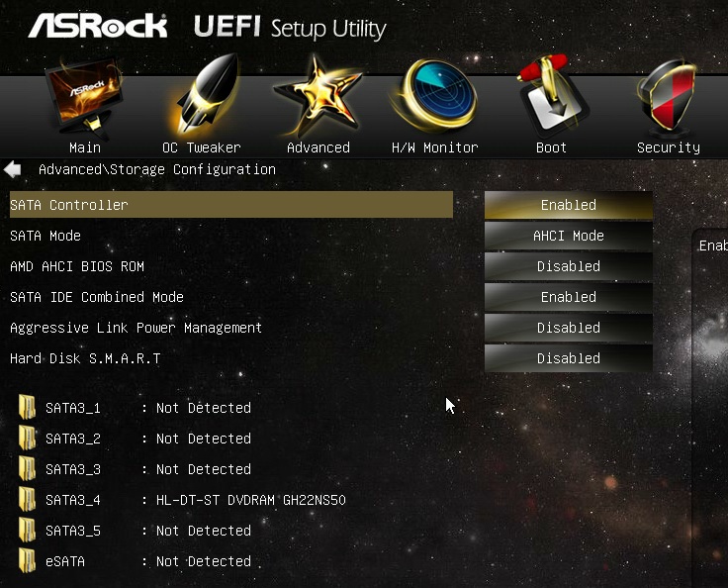Switch to the Boot tab label
Viewport: 728px width, 588px height.
[551, 147]
